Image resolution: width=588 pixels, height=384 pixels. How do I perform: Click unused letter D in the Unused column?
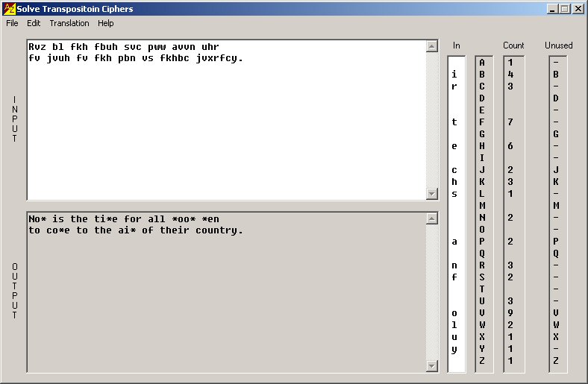coord(556,98)
